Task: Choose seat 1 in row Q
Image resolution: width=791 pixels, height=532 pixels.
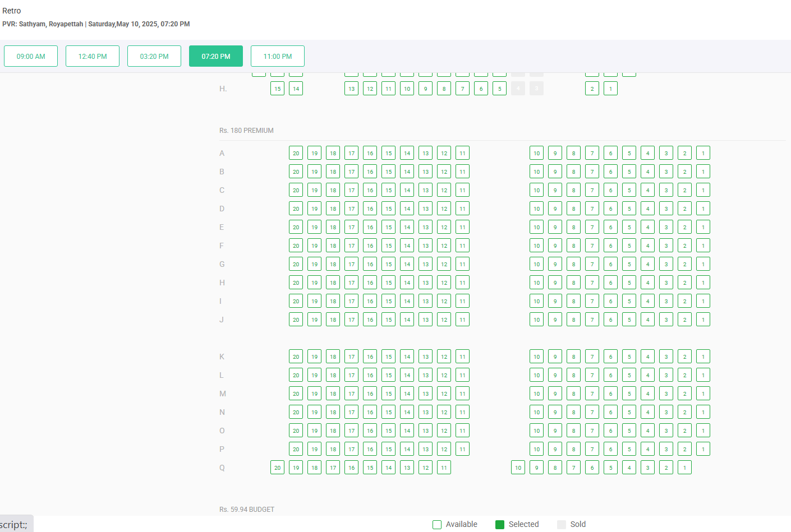Action: [684, 468]
